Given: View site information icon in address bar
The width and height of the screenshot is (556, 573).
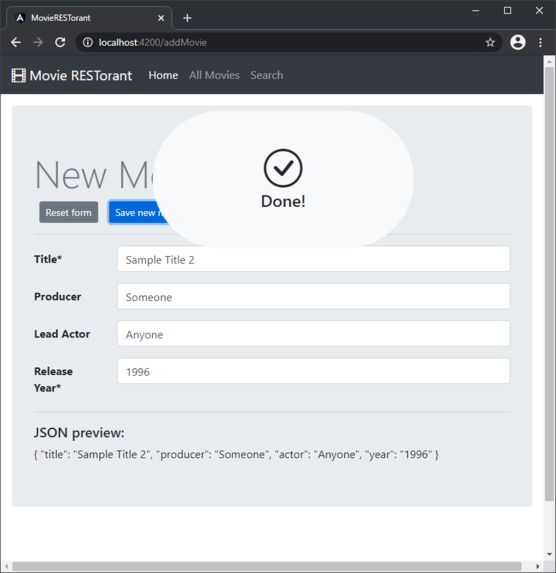Looking at the screenshot, I should 88,42.
